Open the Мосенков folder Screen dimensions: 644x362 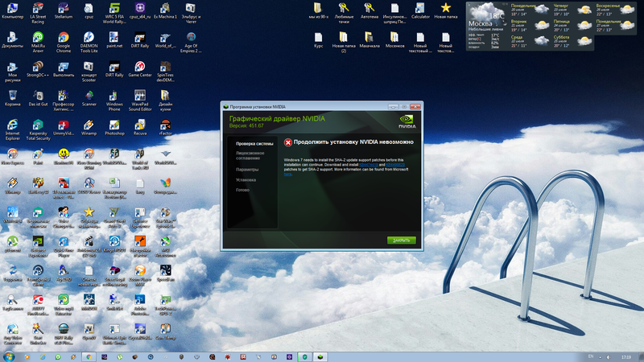point(394,40)
